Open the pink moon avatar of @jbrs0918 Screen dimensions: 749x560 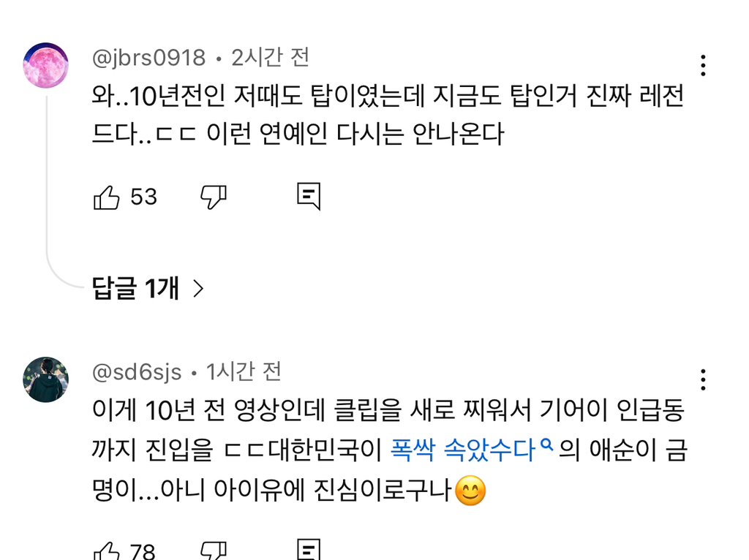click(46, 65)
